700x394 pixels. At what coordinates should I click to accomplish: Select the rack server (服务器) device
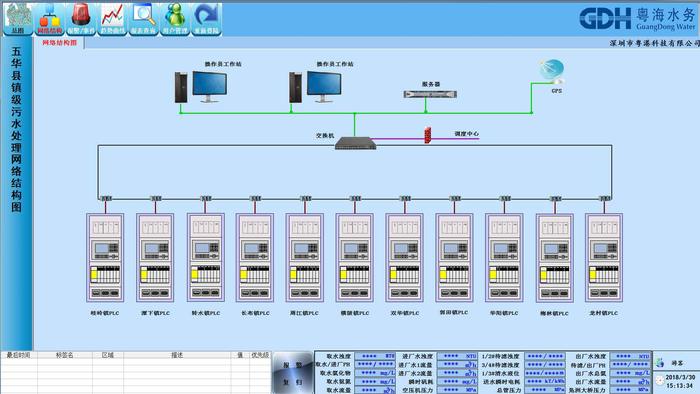430,94
